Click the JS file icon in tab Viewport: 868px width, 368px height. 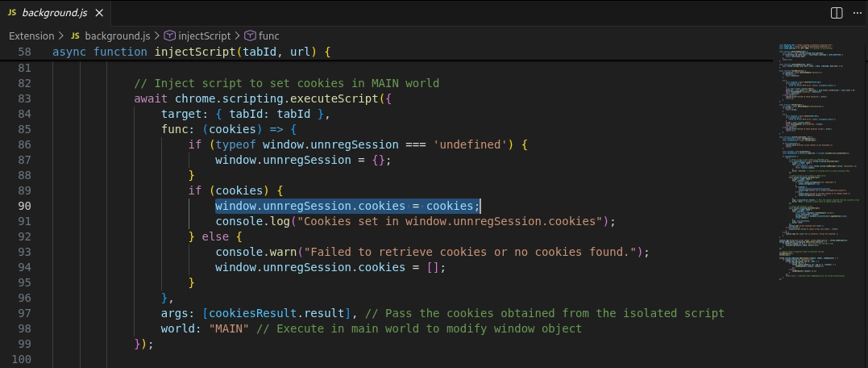point(11,13)
